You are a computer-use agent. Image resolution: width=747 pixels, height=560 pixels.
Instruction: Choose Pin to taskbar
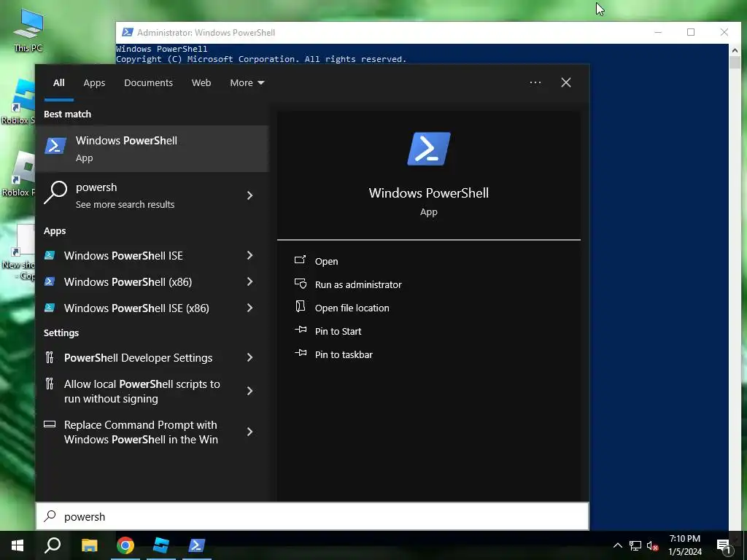(x=344, y=354)
